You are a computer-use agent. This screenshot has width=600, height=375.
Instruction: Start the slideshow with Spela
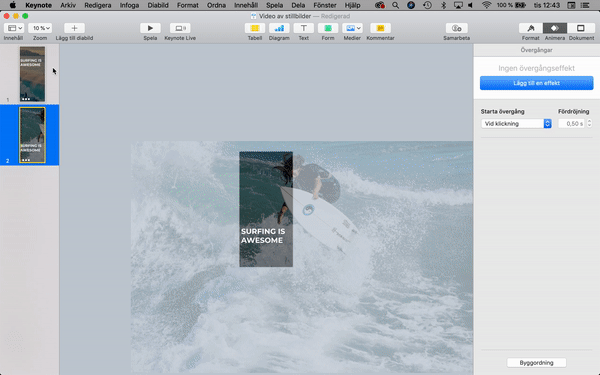point(150,28)
